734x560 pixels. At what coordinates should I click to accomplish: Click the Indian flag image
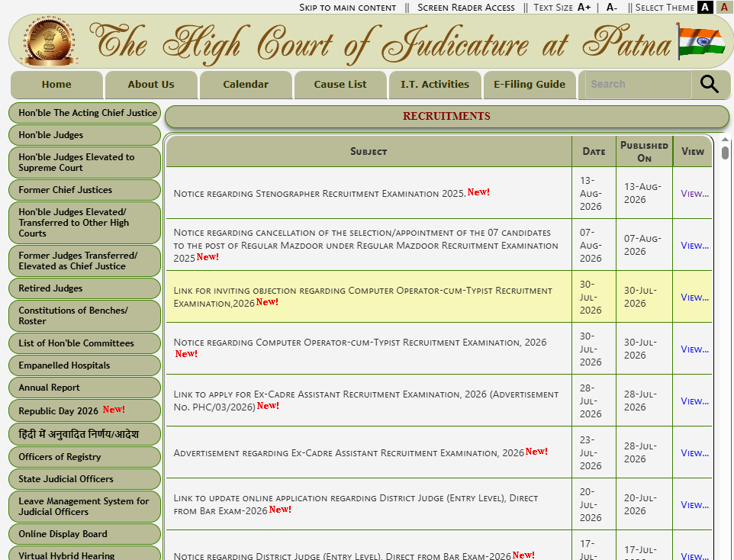(x=700, y=41)
